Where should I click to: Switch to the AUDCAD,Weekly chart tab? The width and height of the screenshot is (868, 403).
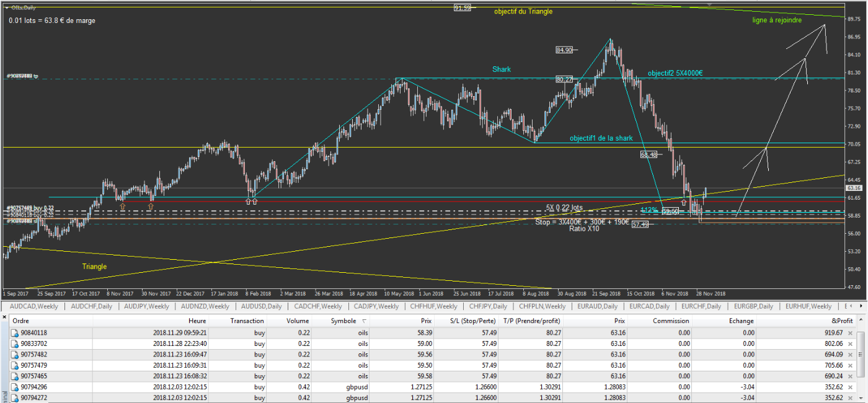coord(30,306)
